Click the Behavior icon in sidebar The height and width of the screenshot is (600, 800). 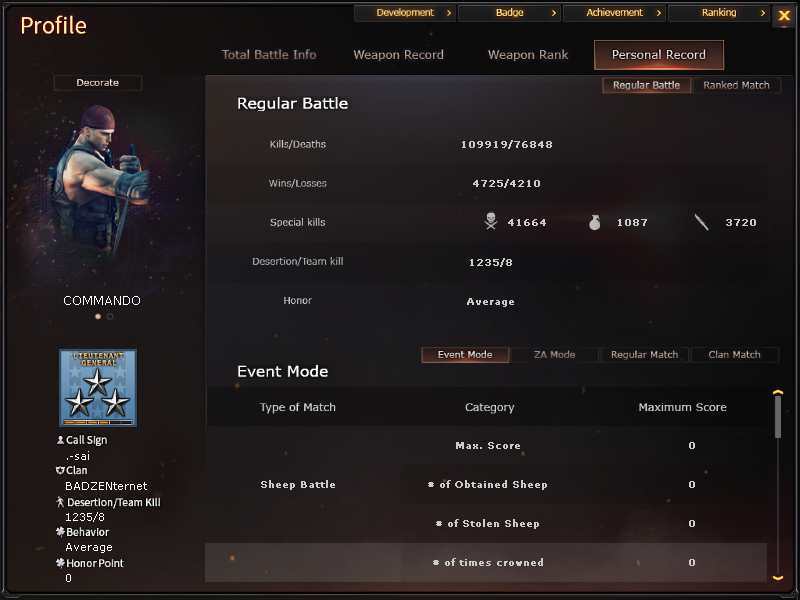tap(60, 532)
